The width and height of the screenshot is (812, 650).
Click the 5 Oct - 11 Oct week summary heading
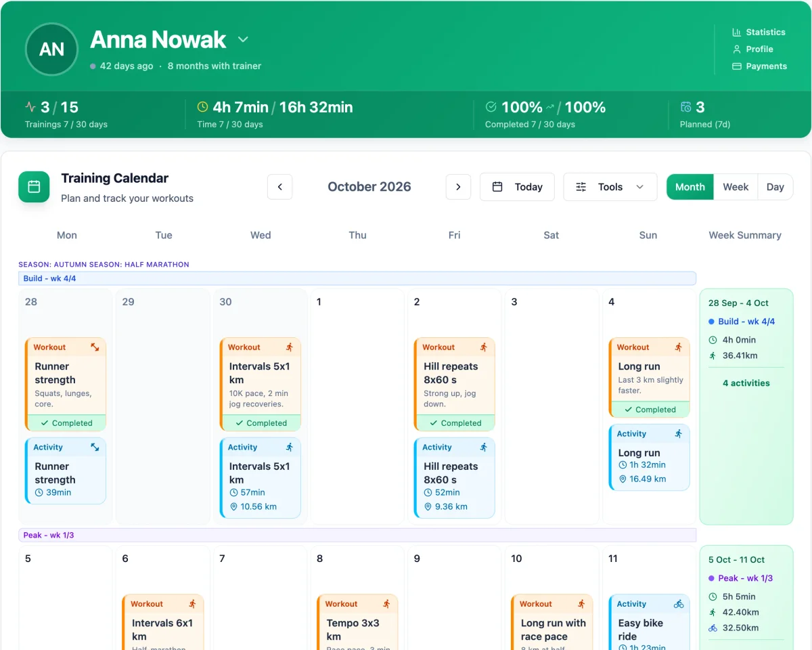point(736,560)
